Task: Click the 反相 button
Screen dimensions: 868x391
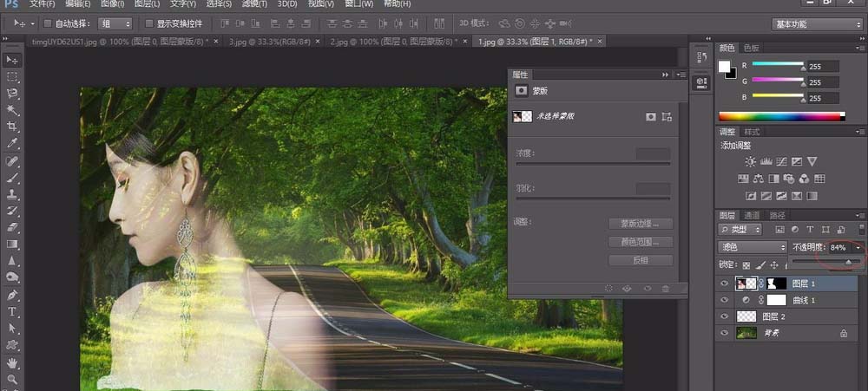Action: click(x=641, y=260)
